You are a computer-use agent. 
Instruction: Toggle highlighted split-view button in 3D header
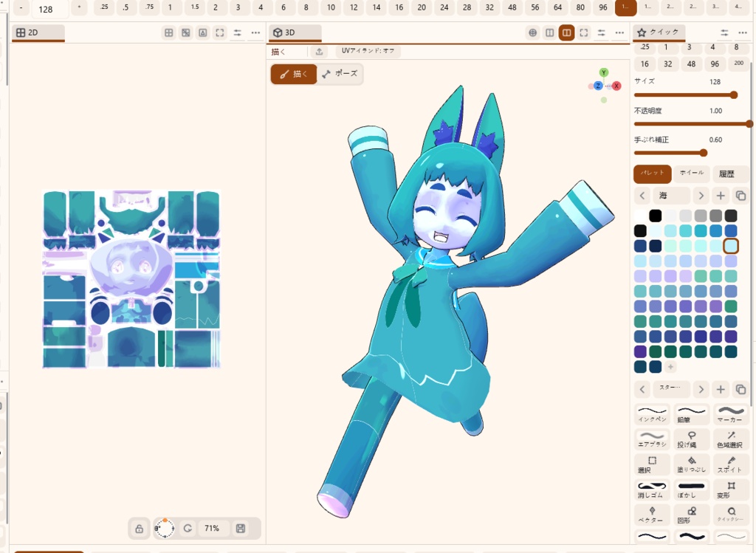(566, 32)
